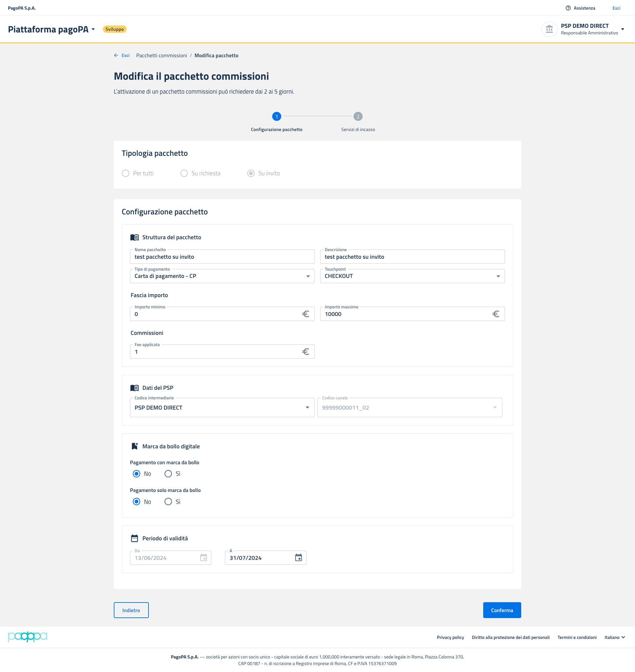Go to Pacchetti commissioni breadcrumb
The width and height of the screenshot is (635, 672).
(x=161, y=56)
